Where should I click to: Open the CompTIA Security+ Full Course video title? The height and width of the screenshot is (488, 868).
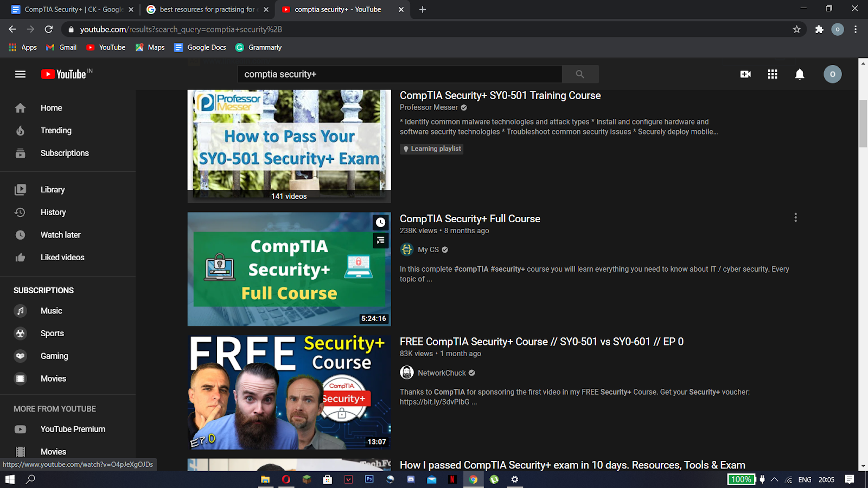pos(470,219)
